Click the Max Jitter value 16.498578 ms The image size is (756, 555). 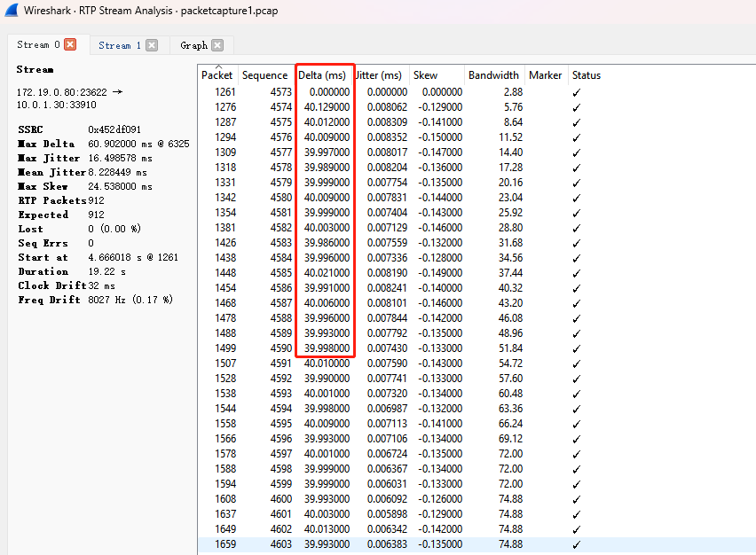click(120, 158)
